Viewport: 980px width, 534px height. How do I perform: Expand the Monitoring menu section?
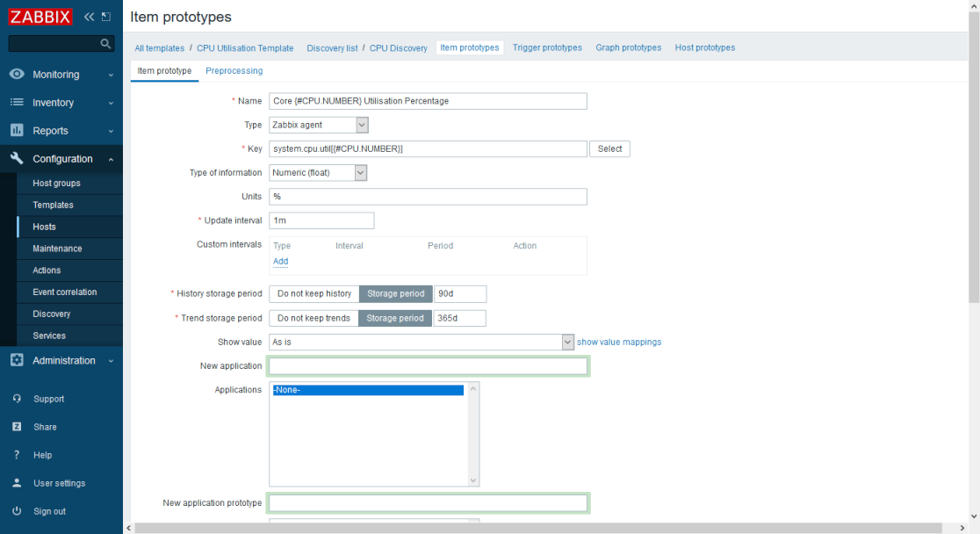pyautogui.click(x=61, y=75)
